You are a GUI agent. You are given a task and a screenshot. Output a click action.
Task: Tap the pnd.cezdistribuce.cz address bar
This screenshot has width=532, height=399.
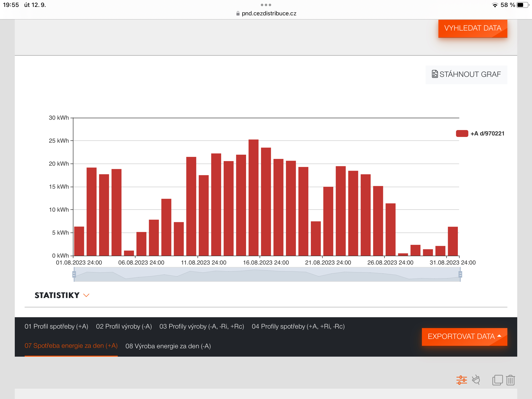click(x=266, y=14)
